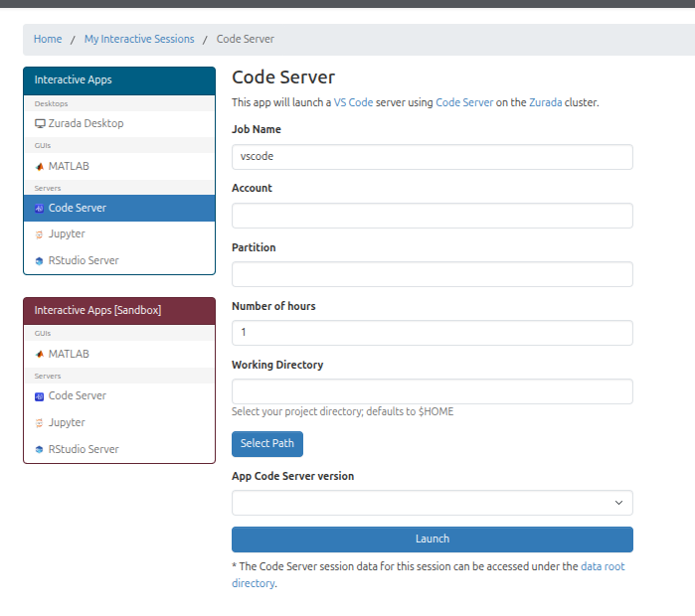
Task: Open Zurada Desktop app
Action: 119,123
